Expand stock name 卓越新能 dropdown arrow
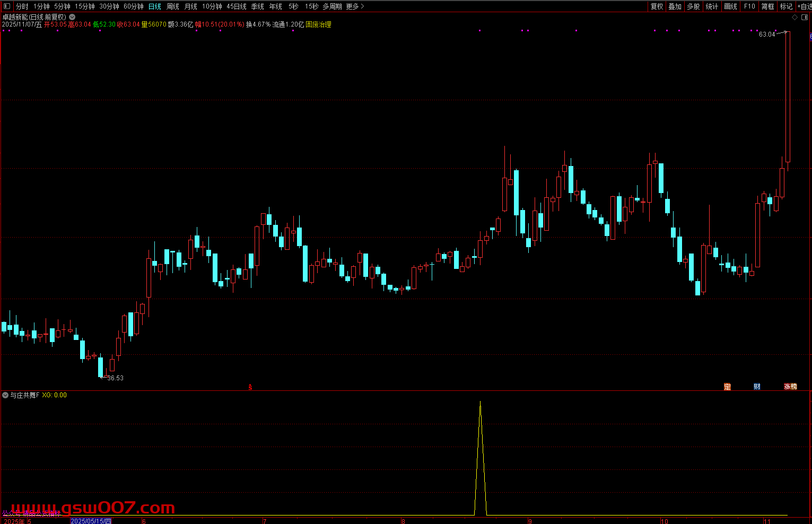 pyautogui.click(x=72, y=17)
